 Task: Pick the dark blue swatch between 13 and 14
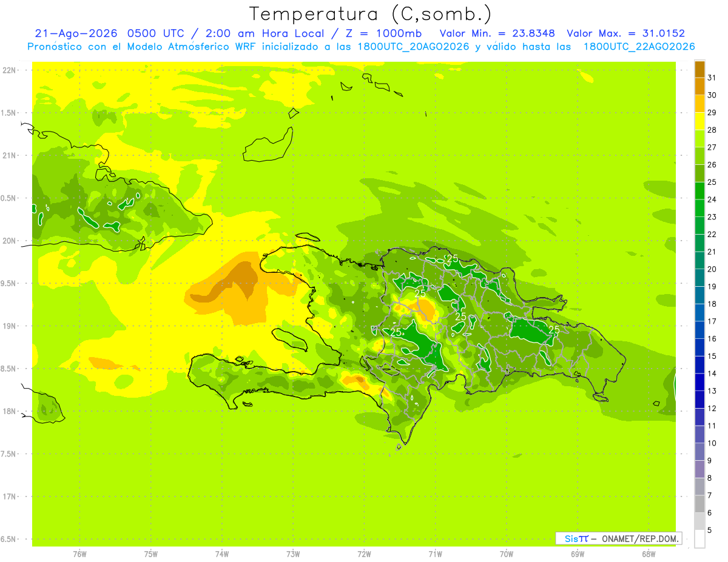pos(699,383)
